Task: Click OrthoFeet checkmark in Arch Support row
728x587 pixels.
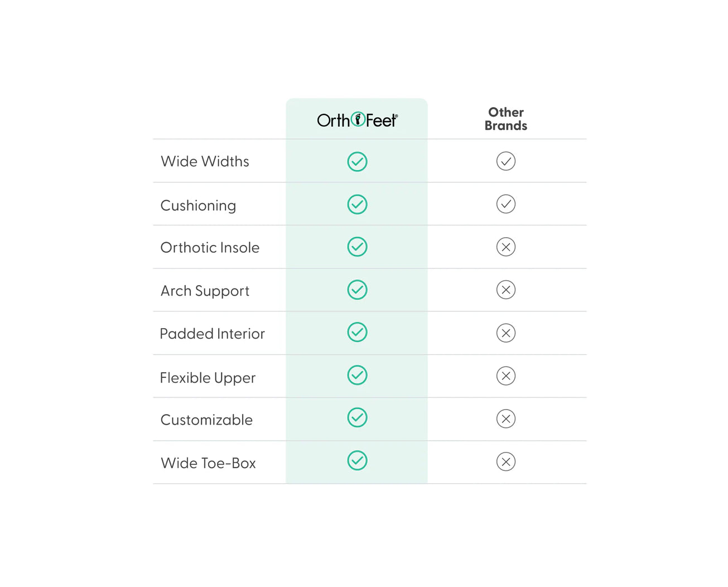Action: click(357, 290)
